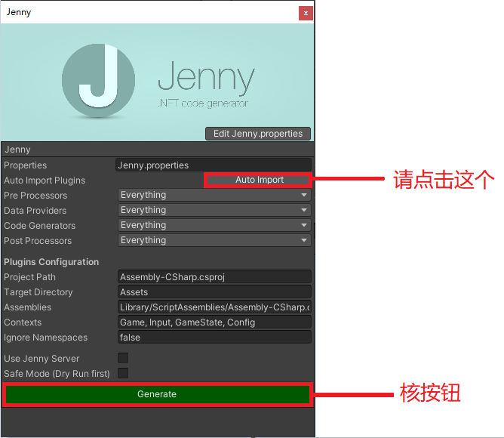The width and height of the screenshot is (504, 438).
Task: Click the Data Providers label
Action: 35,211
